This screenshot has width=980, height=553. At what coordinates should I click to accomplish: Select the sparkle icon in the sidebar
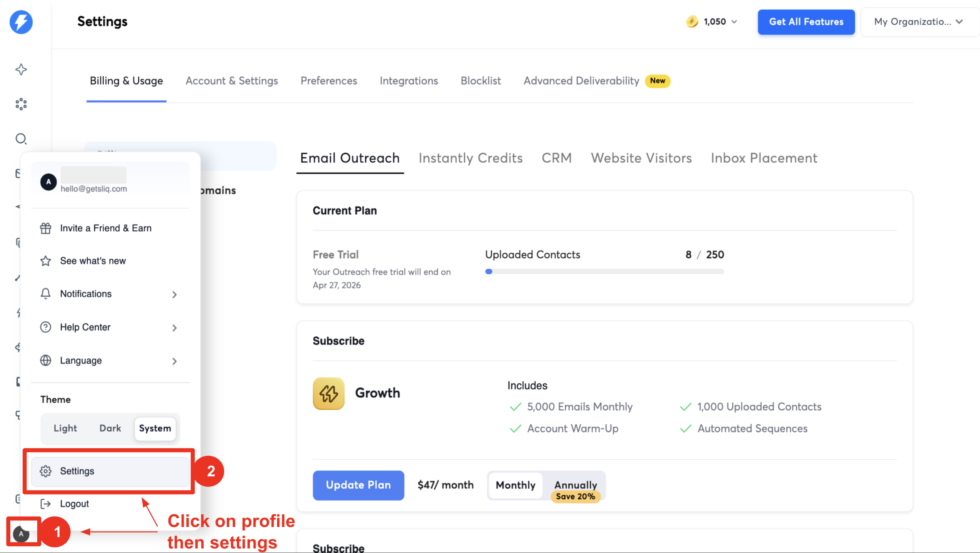click(x=21, y=69)
